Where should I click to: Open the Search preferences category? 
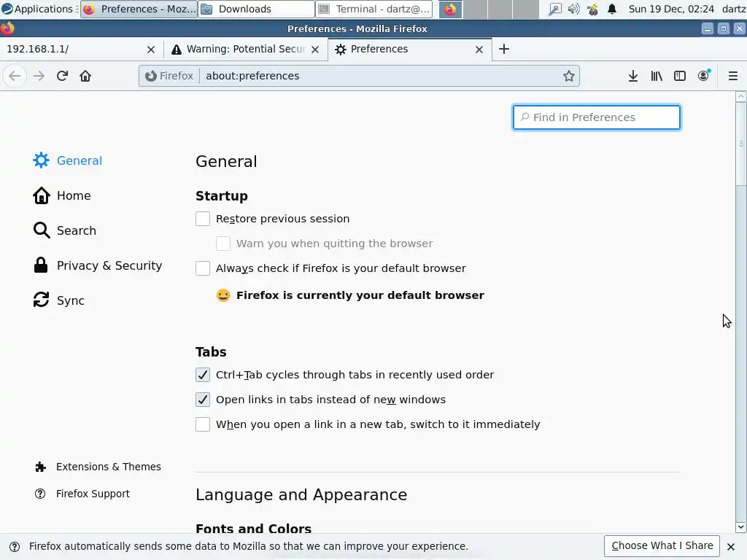[x=65, y=230]
